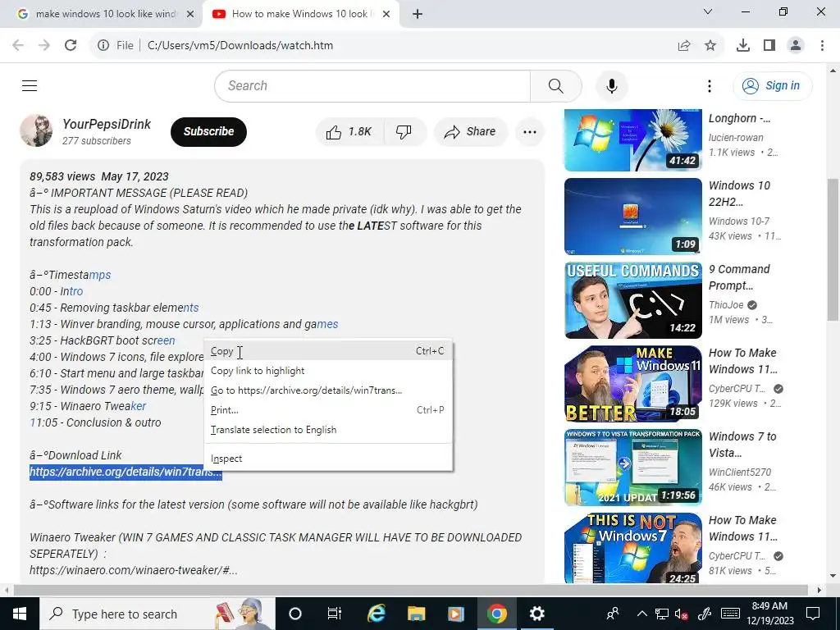The image size is (840, 630).
Task: Open Windows 7 to Vista thumbnail
Action: pyautogui.click(x=632, y=467)
